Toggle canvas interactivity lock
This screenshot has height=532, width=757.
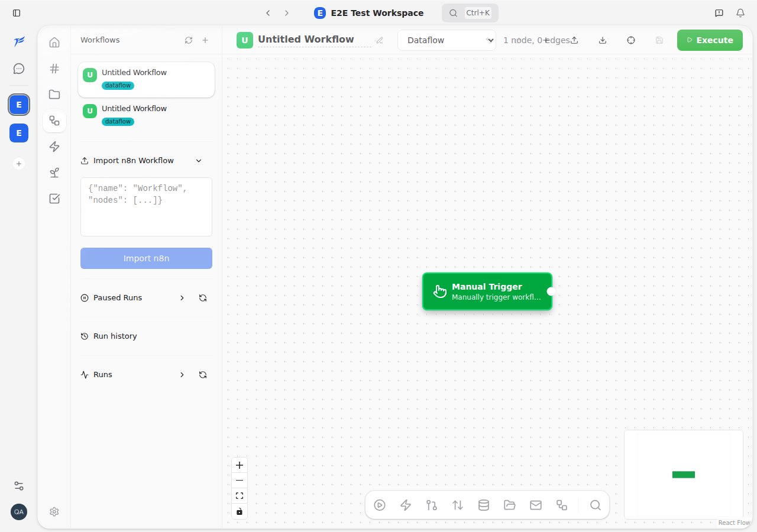(240, 511)
